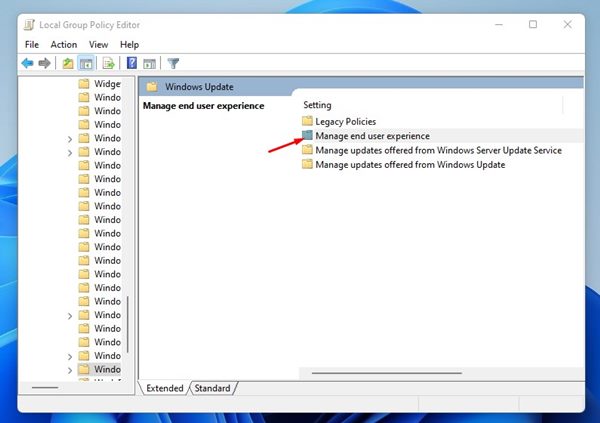The image size is (600, 423).
Task: Open the File menu
Action: coord(32,45)
